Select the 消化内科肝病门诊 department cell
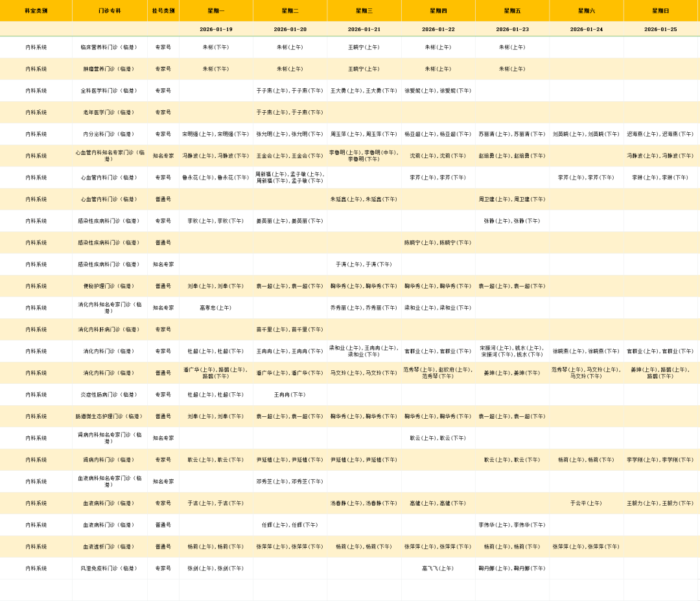The width and height of the screenshot is (700, 601). coord(109,329)
